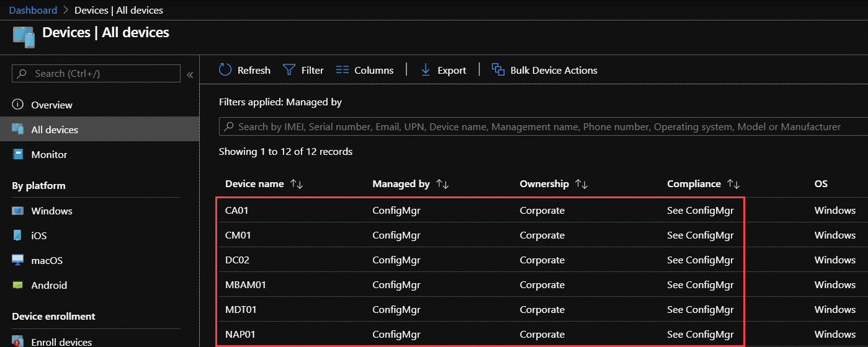Focus the sidebar Search (Ctrl+/) box
868x347 pixels.
[96, 74]
